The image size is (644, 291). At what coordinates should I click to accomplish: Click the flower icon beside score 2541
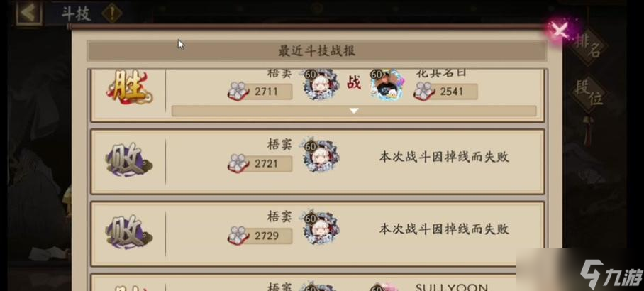click(424, 91)
